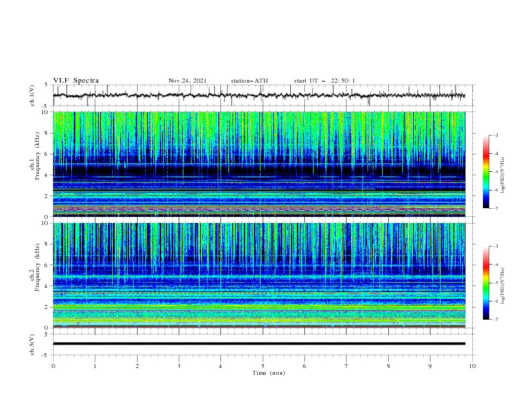532x411 pixels.
Task: Click the ch.2 spectrogram panel
Action: click(x=259, y=275)
